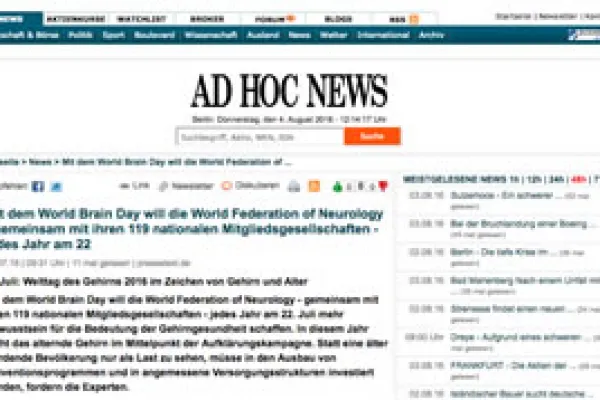600x400 pixels.
Task: Vote up with the green thumbs-up icon
Action: (x=338, y=186)
